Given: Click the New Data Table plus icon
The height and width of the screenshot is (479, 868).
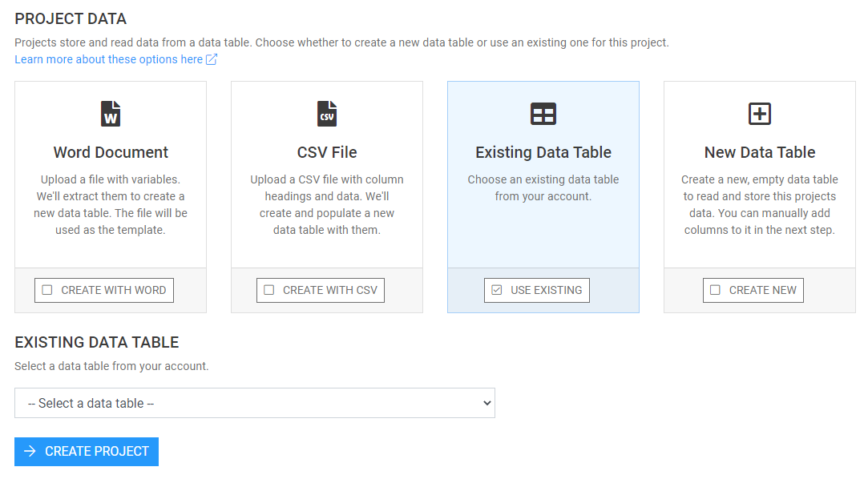Looking at the screenshot, I should pos(759,114).
